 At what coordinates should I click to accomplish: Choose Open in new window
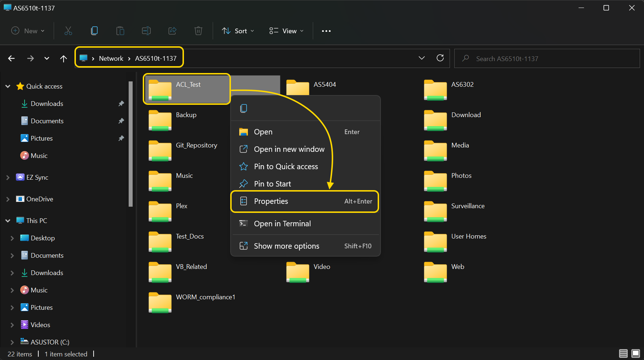[x=305, y=149]
